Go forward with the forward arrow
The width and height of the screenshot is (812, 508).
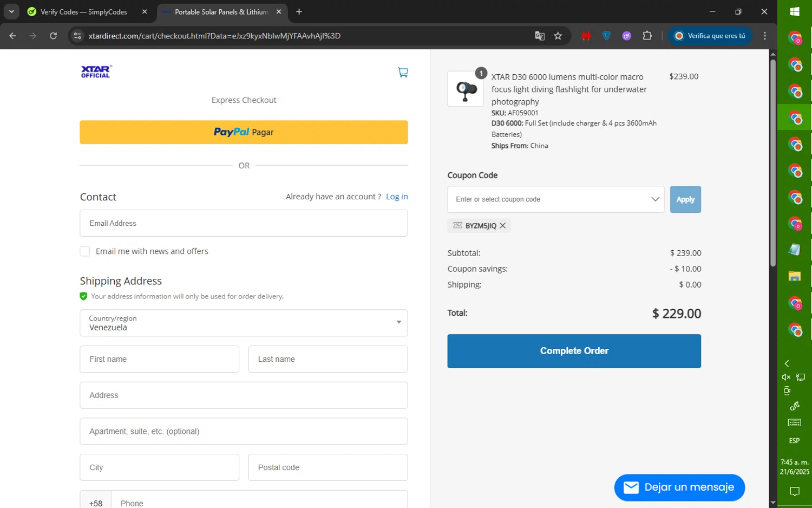tap(33, 36)
